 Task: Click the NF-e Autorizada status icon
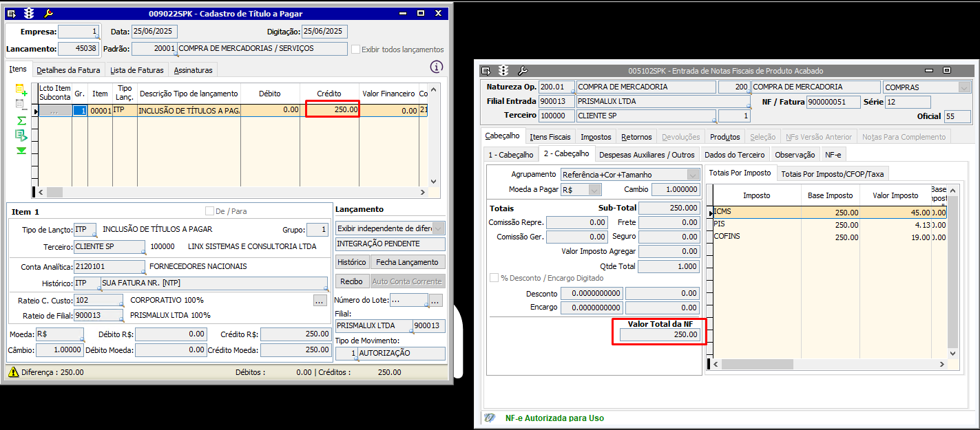490,418
